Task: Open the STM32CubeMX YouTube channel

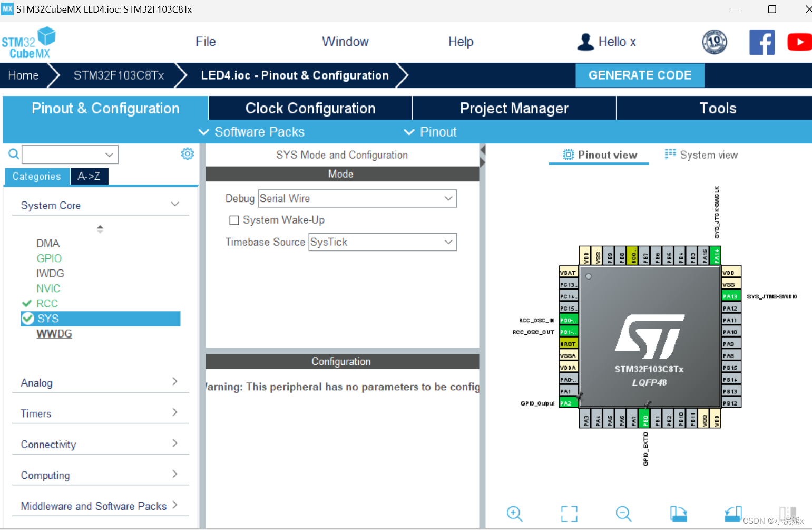Action: tap(799, 42)
